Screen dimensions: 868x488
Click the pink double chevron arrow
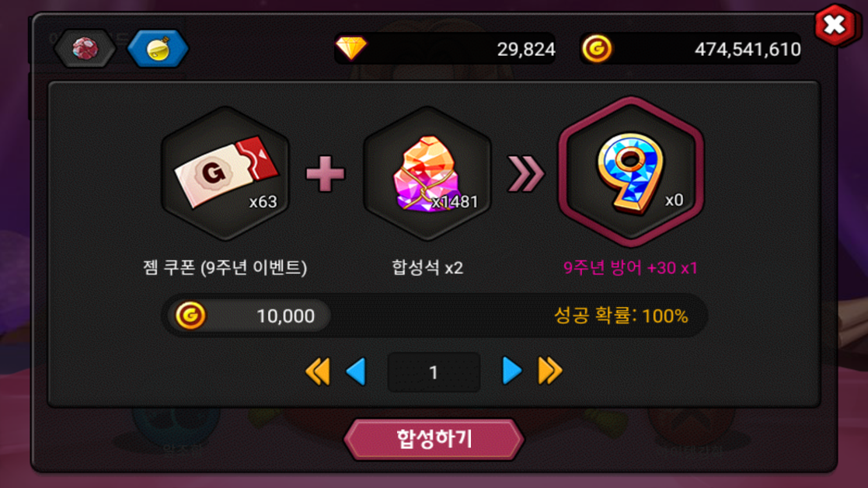pyautogui.click(x=526, y=174)
